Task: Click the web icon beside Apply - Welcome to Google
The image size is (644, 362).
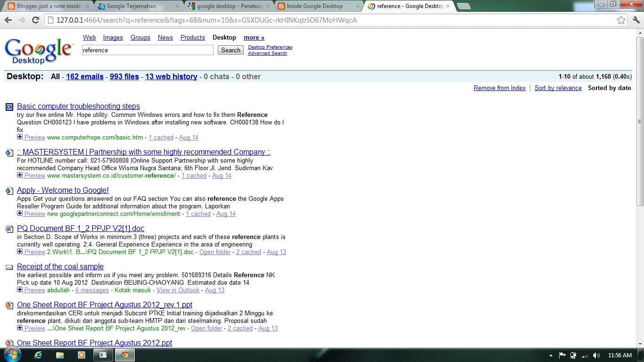Action: (x=9, y=191)
